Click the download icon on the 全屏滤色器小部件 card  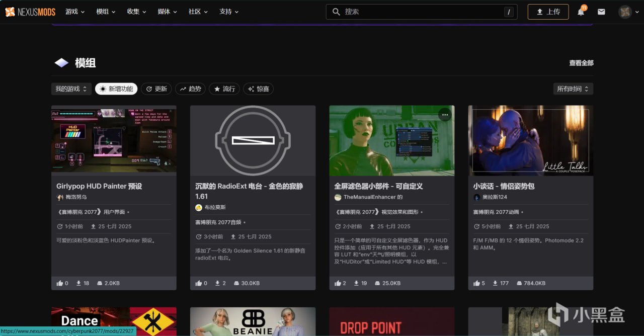(x=356, y=283)
